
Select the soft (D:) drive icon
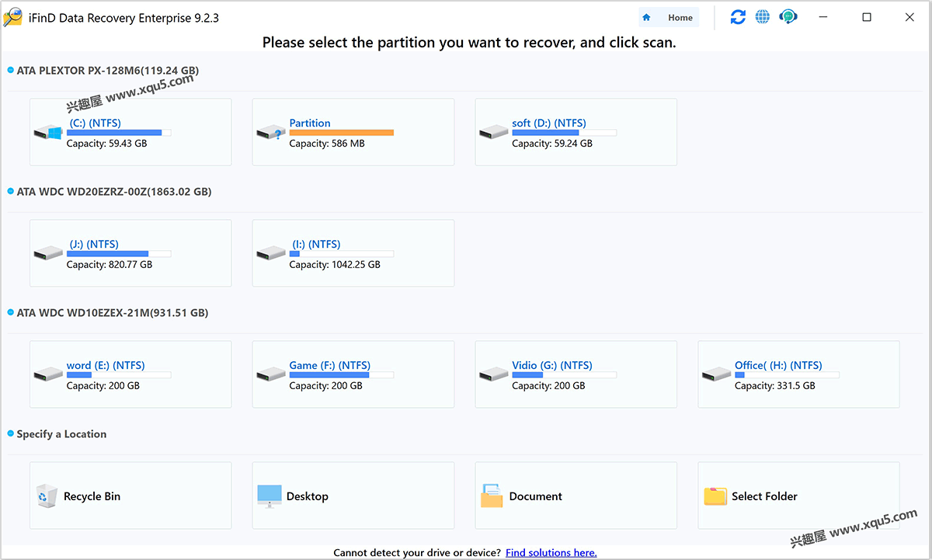[494, 133]
